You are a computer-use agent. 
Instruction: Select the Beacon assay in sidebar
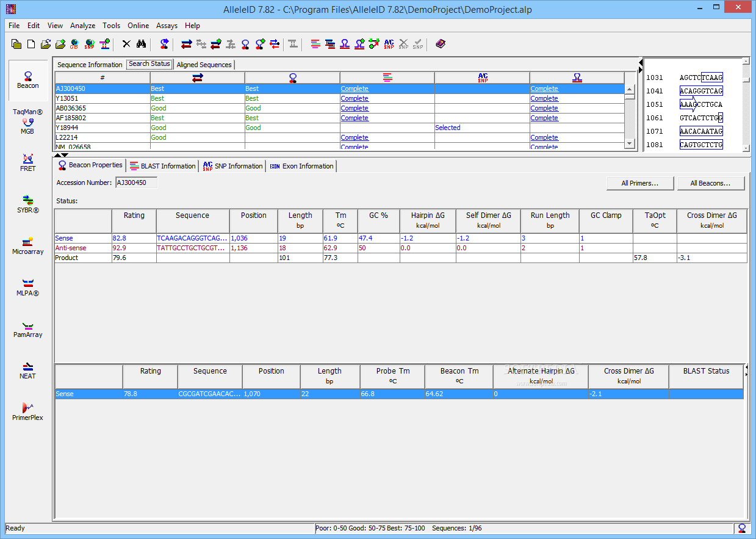[28, 81]
